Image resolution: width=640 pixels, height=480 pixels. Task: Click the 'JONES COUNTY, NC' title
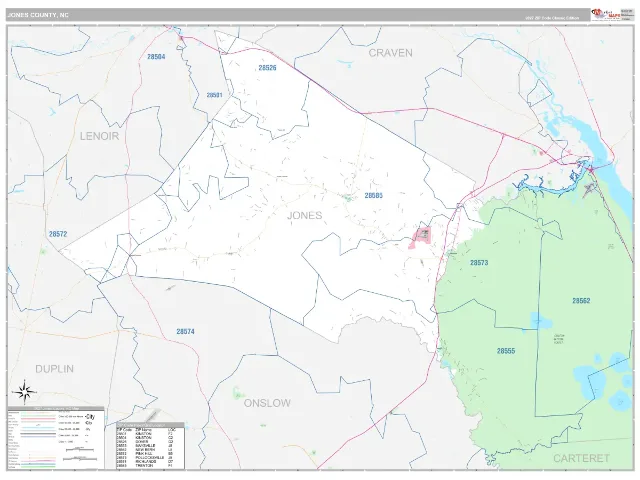(38, 15)
